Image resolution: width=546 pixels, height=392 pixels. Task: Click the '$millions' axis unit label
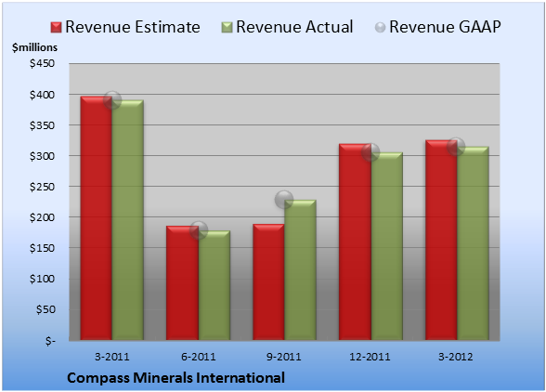coord(34,47)
